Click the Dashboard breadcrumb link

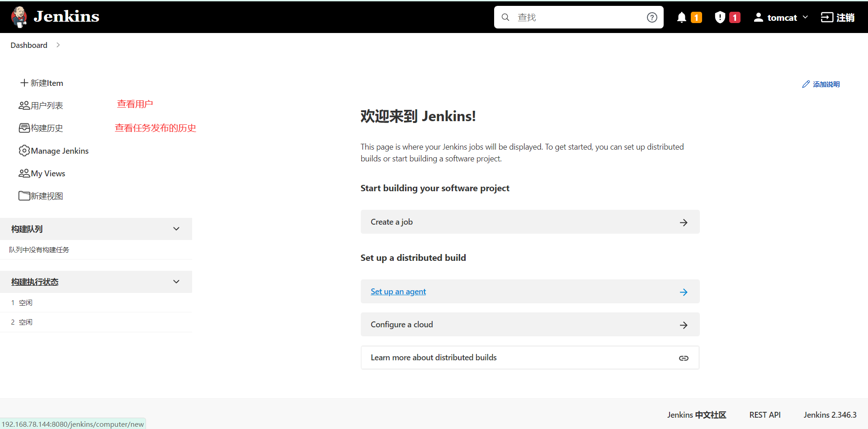29,45
